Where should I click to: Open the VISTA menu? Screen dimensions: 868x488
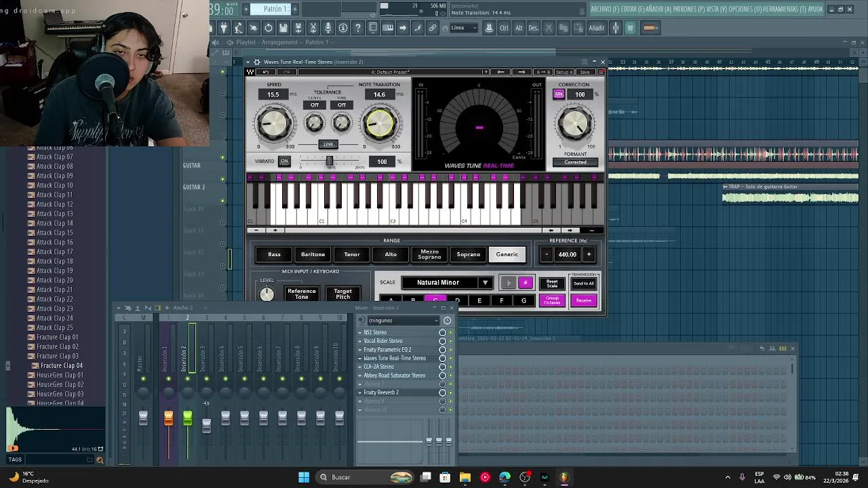click(x=716, y=9)
